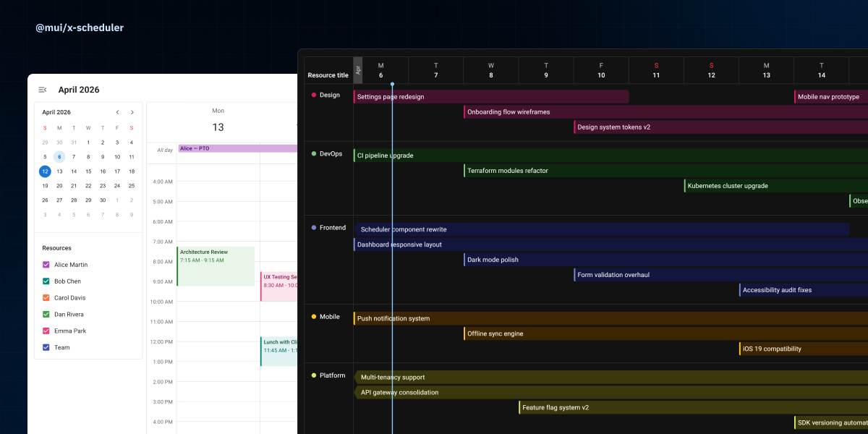This screenshot has width=868, height=434.
Task: Collapse the sidebar using the menu icon
Action: 43,90
